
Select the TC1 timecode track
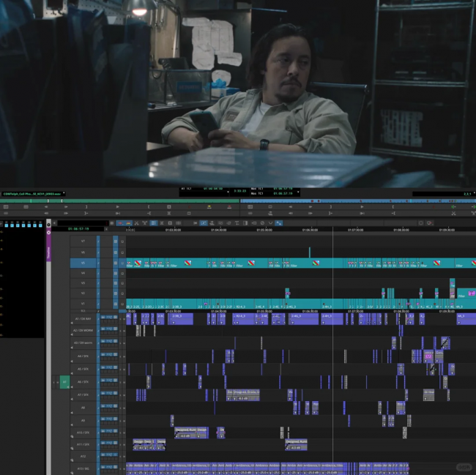(x=83, y=311)
